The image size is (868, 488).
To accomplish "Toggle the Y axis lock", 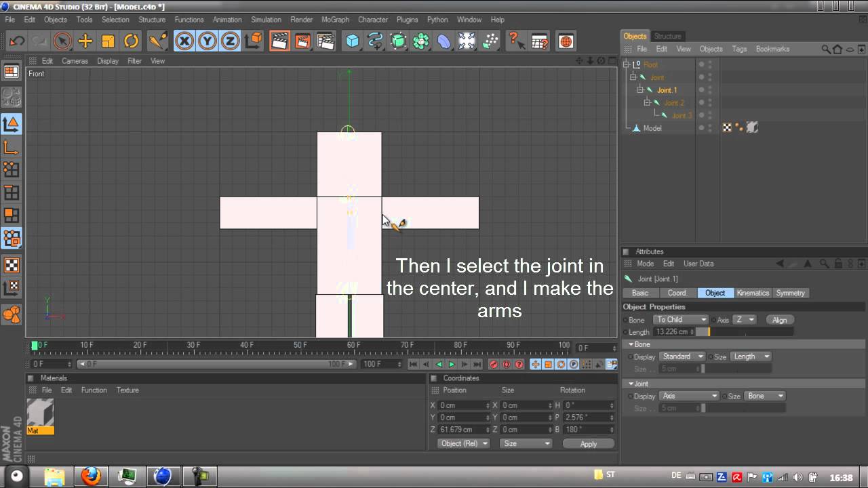I will (208, 41).
